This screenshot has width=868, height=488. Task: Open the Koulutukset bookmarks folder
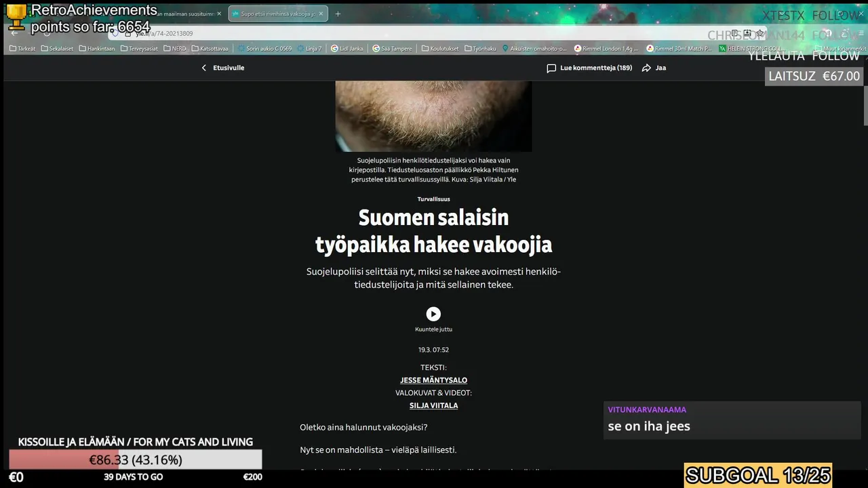point(439,49)
